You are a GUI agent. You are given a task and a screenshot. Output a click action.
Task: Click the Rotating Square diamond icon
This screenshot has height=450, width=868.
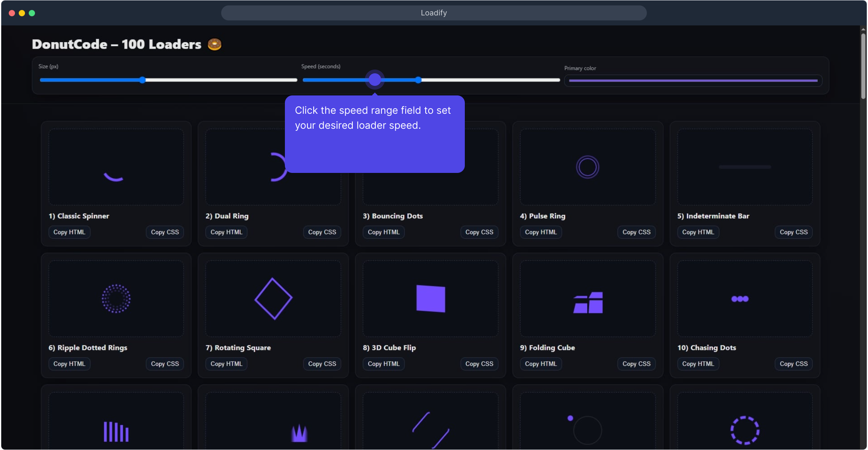(273, 299)
